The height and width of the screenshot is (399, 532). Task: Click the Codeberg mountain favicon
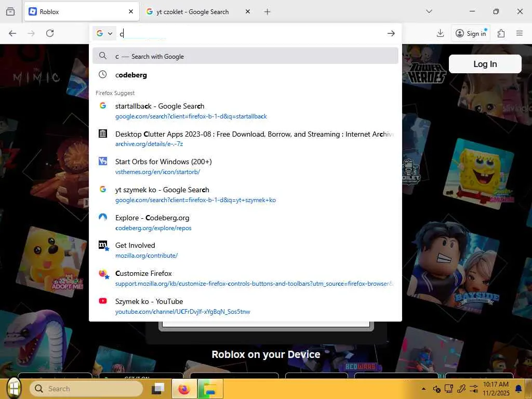(x=102, y=217)
